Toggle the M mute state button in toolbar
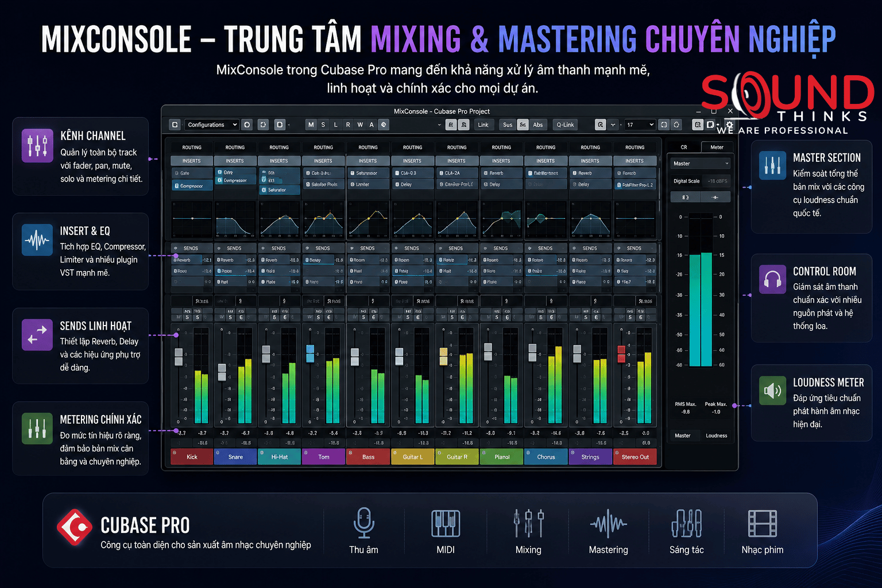 click(x=311, y=125)
